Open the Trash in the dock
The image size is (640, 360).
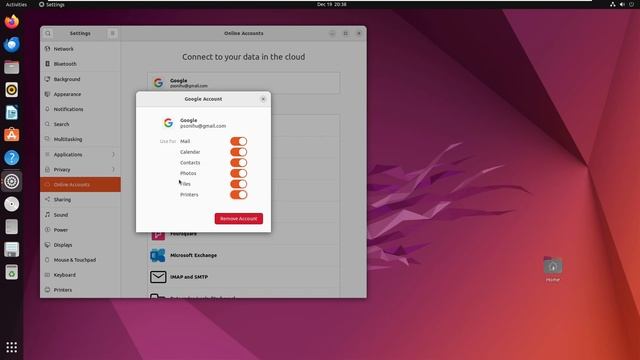[11, 272]
